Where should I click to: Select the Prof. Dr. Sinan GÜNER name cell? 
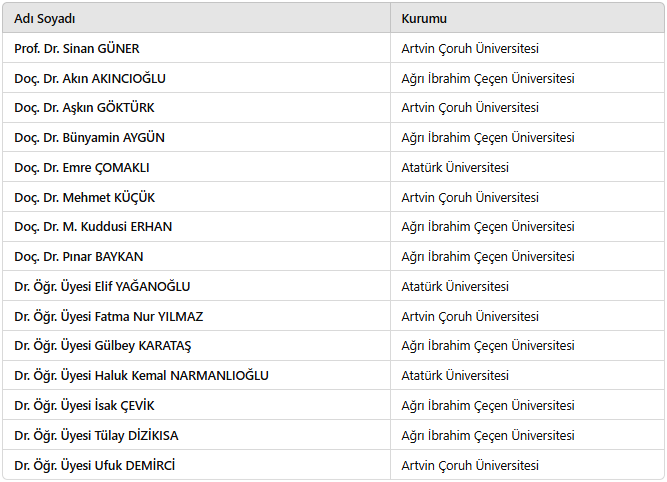[77, 48]
